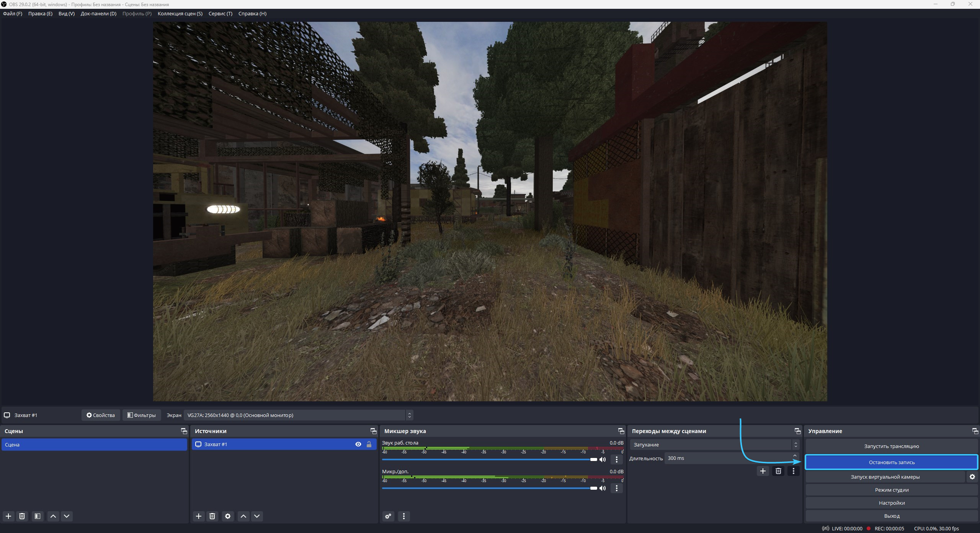The width and height of the screenshot is (980, 533).
Task: Remove selected source with trash icon
Action: [212, 516]
